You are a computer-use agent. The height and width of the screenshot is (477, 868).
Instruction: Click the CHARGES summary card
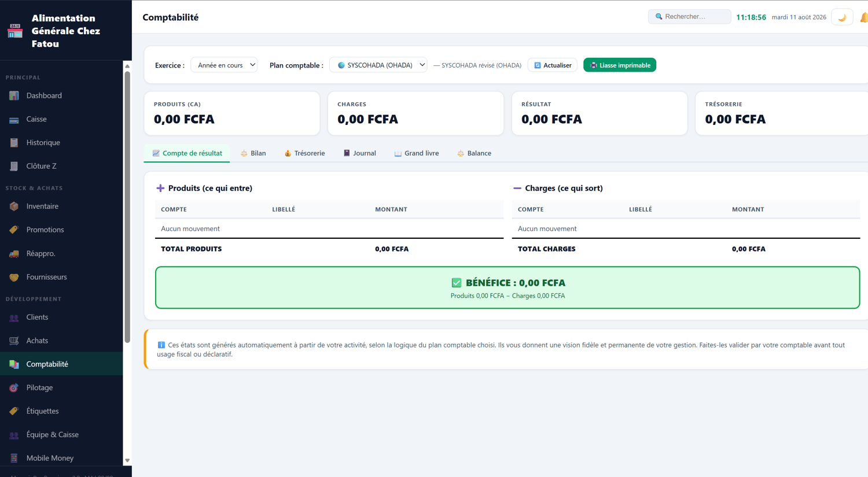point(415,113)
